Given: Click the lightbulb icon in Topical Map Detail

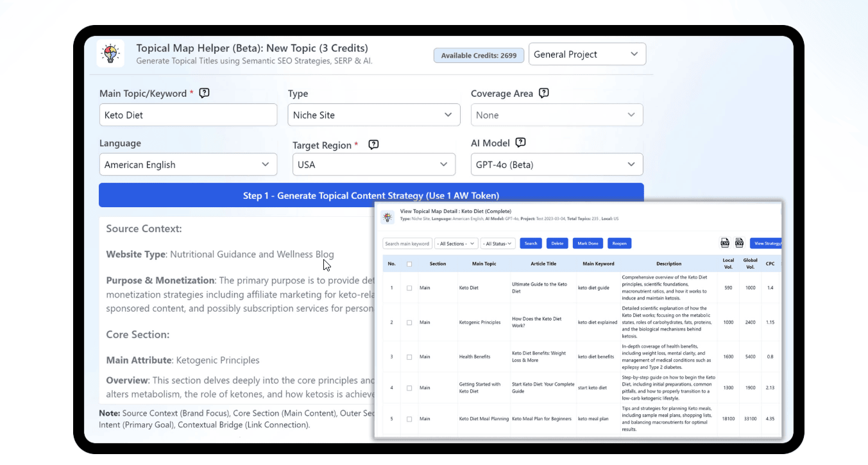Looking at the screenshot, I should pyautogui.click(x=387, y=217).
